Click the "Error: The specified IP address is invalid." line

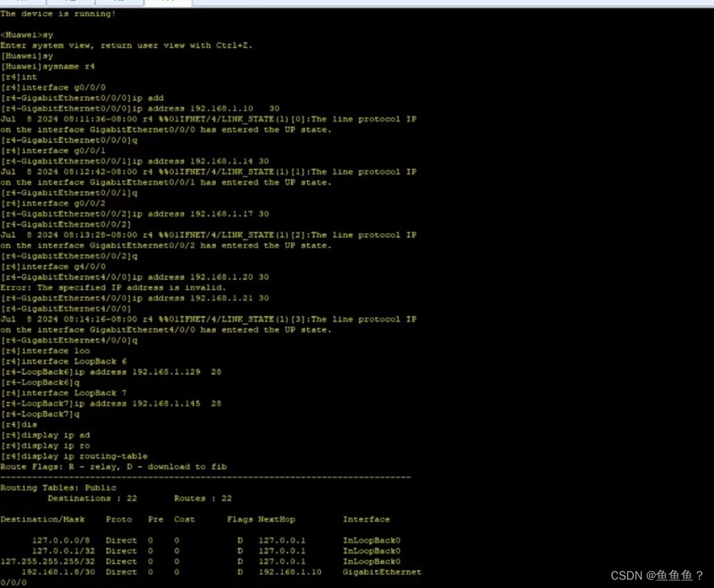pyautogui.click(x=113, y=287)
